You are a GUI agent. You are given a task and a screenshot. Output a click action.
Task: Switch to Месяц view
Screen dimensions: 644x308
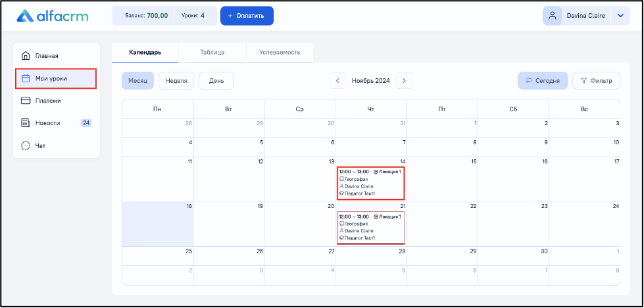point(137,80)
